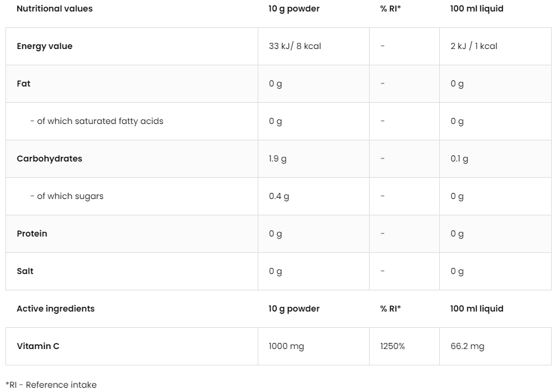Viewport: 559px width, 392px height.
Task: Click the 1000 mg Vitamin C value
Action: (286, 347)
